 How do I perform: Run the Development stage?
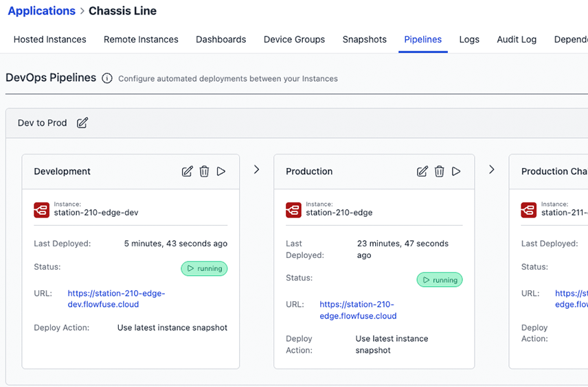pos(221,172)
